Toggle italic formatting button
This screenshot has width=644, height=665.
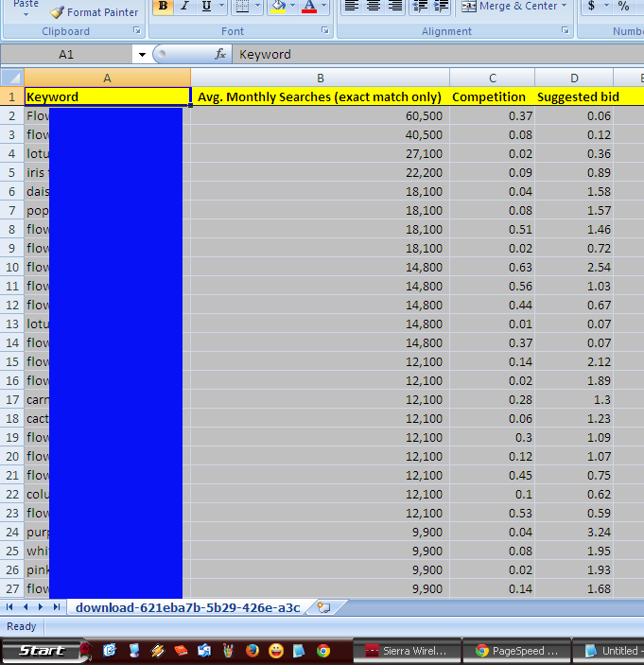point(184,7)
